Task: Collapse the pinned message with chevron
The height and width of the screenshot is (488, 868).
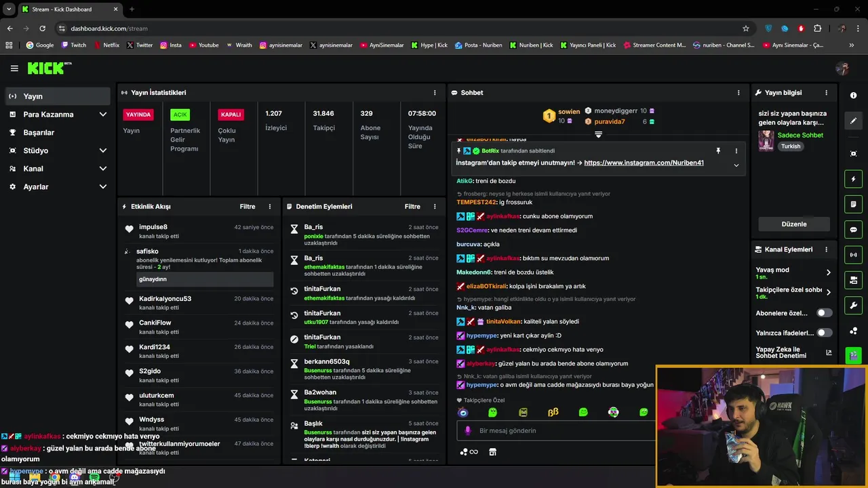Action: point(736,165)
